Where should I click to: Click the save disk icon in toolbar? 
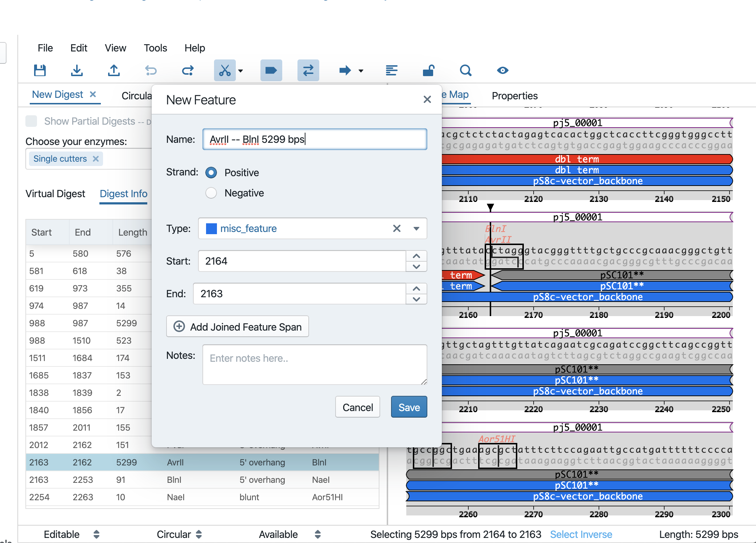40,70
